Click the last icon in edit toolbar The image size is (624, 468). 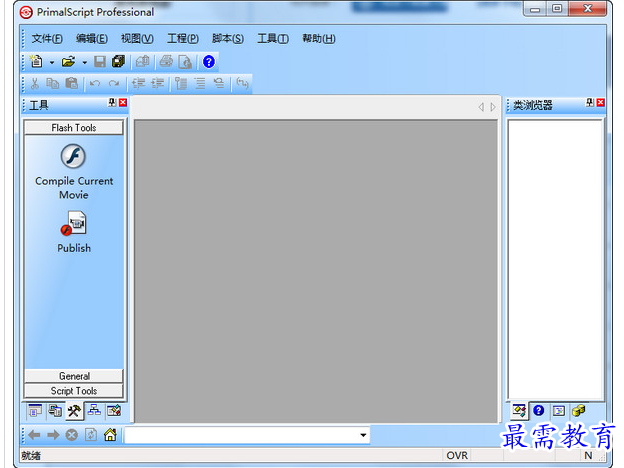pos(242,84)
